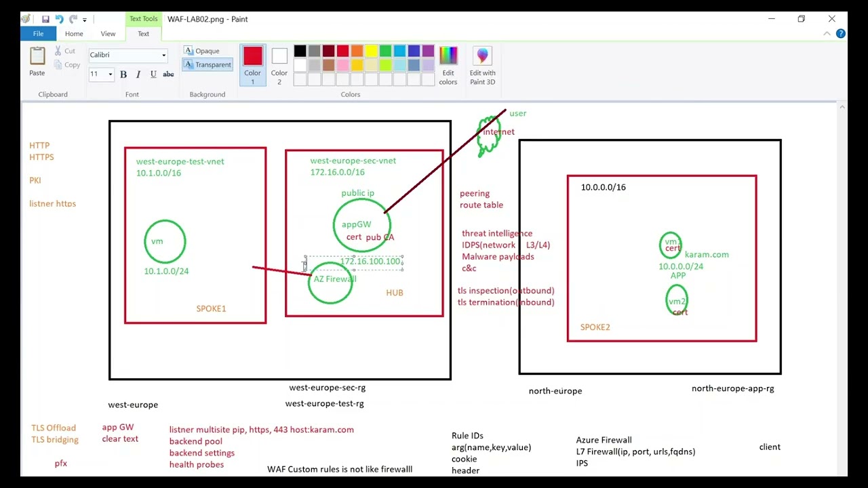Viewport: 868px width, 488px height.
Task: Open Paint help question mark icon
Action: coord(842,33)
